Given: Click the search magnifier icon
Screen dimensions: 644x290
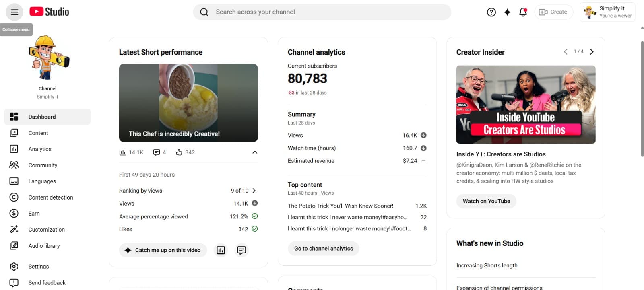Looking at the screenshot, I should click(x=204, y=12).
